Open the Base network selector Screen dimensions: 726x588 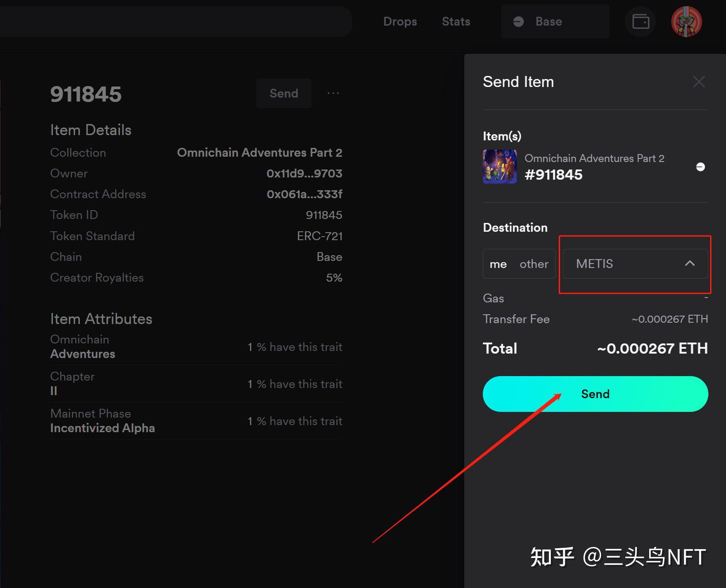pyautogui.click(x=555, y=22)
